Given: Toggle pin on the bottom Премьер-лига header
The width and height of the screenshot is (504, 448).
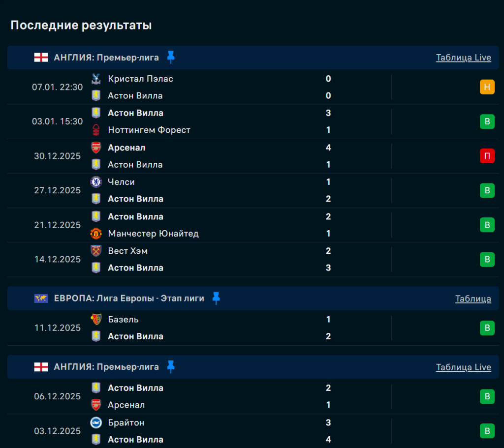Looking at the screenshot, I should [x=171, y=367].
